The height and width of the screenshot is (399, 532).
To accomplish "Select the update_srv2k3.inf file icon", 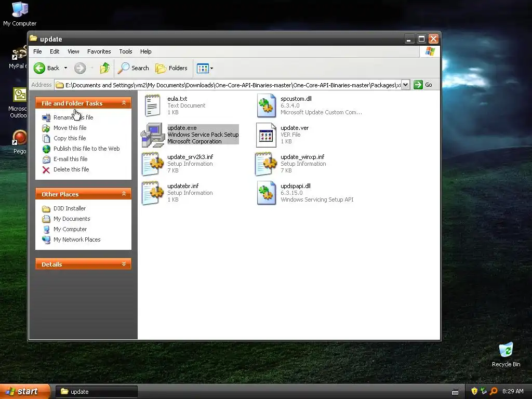I will (153, 164).
